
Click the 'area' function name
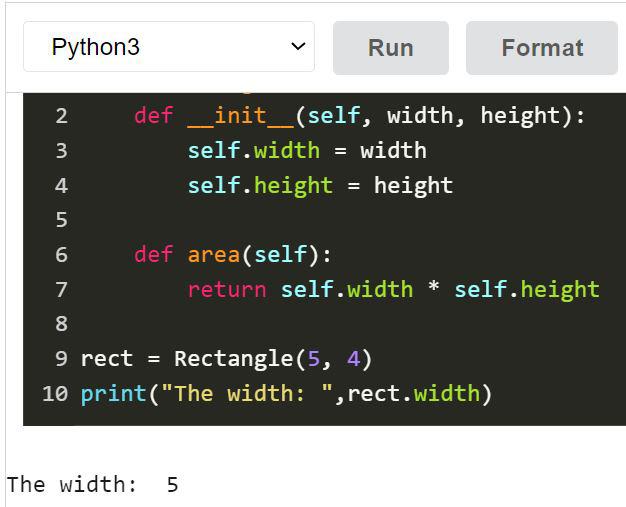click(x=214, y=255)
